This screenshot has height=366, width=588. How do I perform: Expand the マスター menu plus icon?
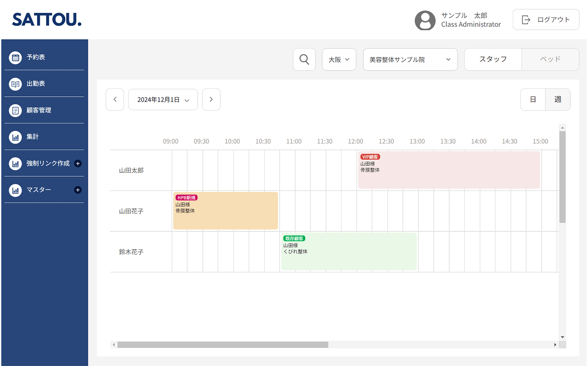[x=78, y=190]
